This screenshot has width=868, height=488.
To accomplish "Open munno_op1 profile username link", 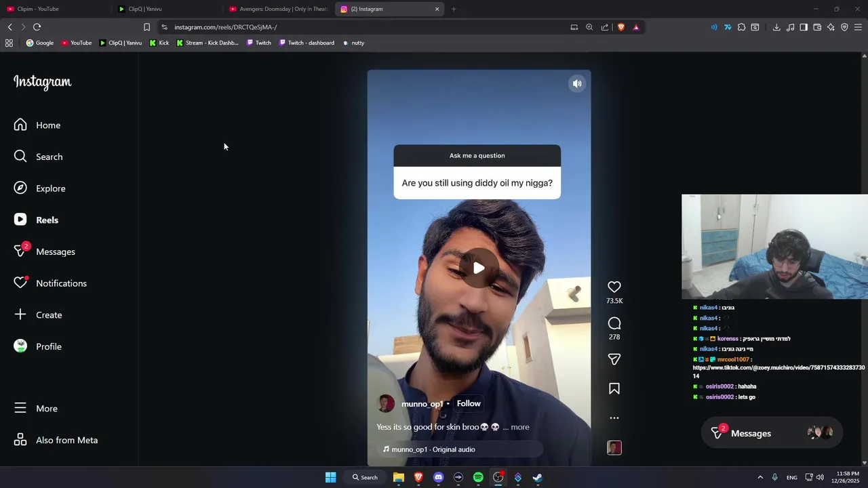I will (422, 404).
